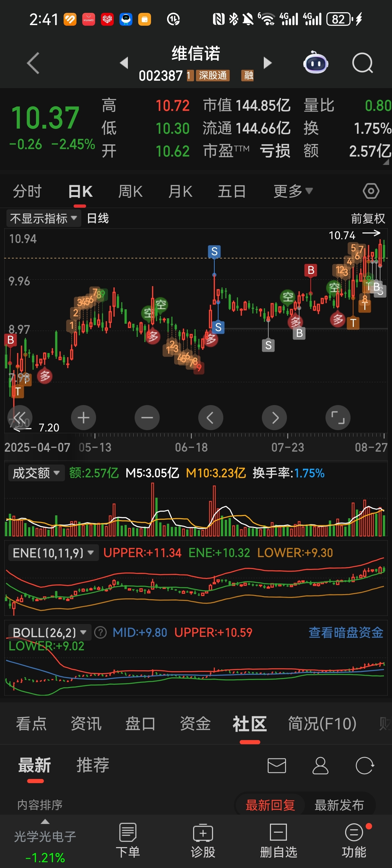The width and height of the screenshot is (392, 868).
Task: Click the red B marker near 07-23
Action: tap(311, 270)
